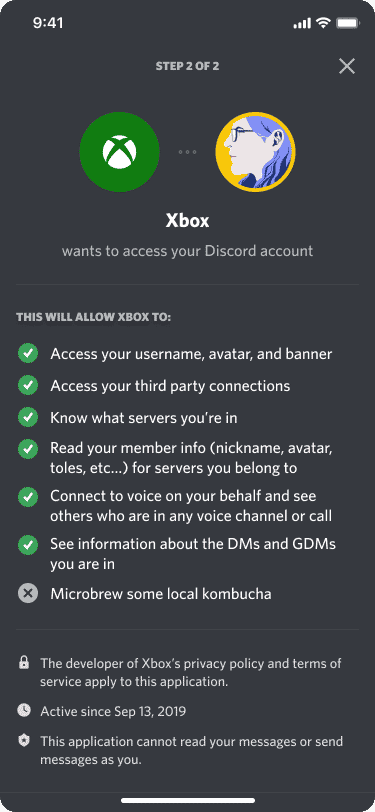
Task: Tap the green Xbox logo icon
Action: tap(120, 152)
